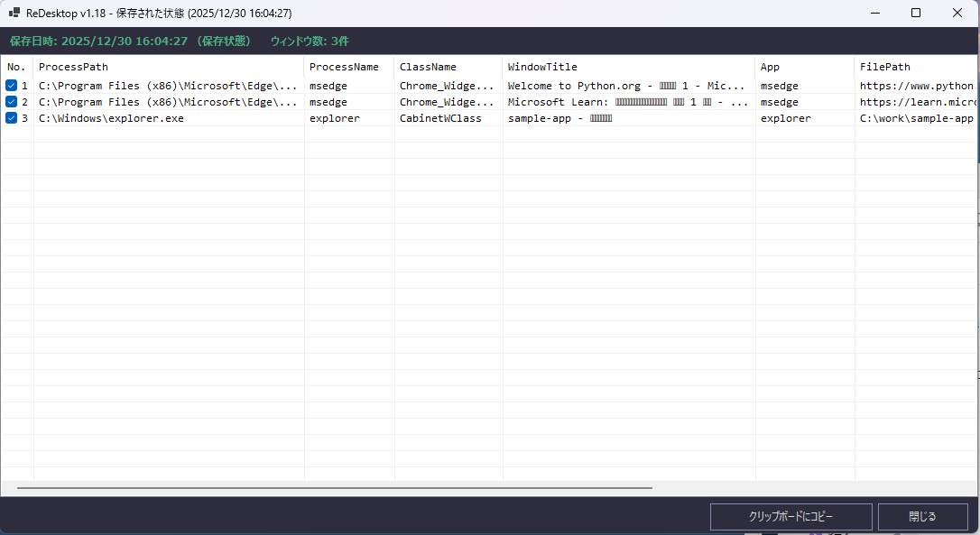Uncheck the explorer.exe row 3 checkbox
The height and width of the screenshot is (535, 980).
pyautogui.click(x=11, y=118)
